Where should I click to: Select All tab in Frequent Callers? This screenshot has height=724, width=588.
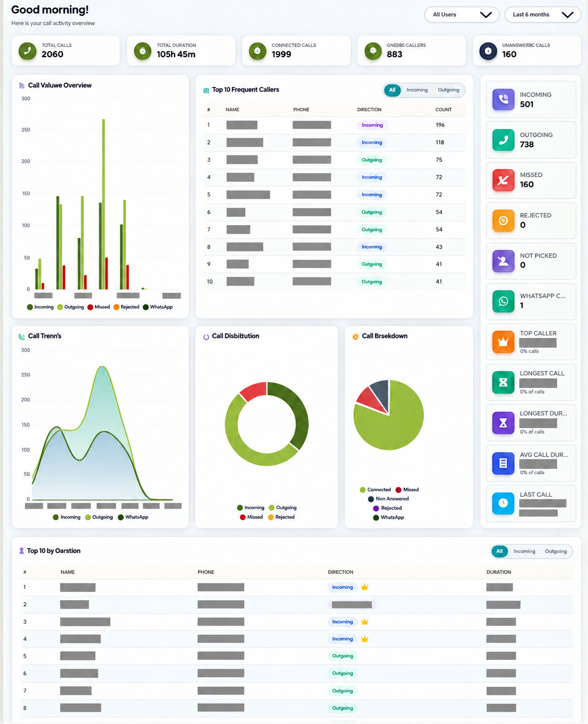click(x=392, y=90)
